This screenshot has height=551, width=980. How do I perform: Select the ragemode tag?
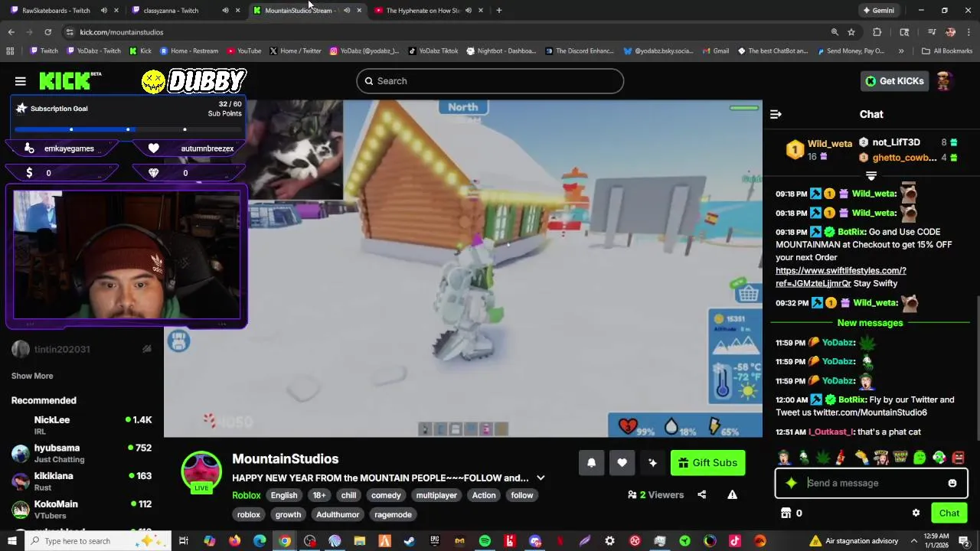394,514
